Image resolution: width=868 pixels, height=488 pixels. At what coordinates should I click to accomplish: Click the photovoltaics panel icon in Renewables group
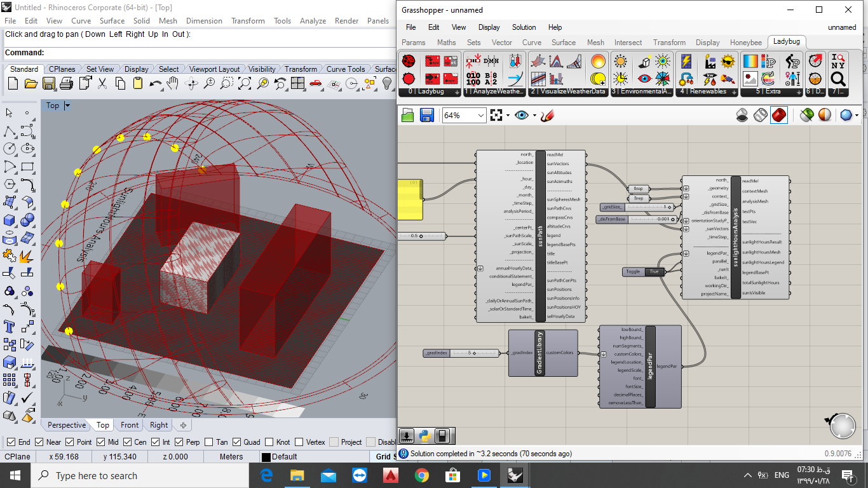click(686, 62)
